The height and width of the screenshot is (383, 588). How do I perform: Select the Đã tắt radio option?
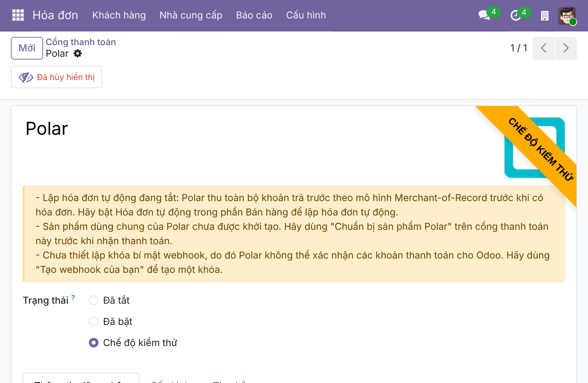[x=94, y=300]
